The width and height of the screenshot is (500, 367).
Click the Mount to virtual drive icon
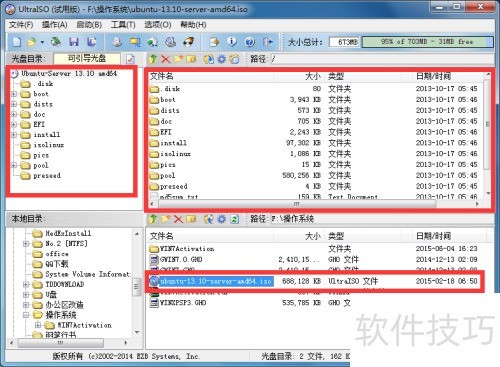click(x=170, y=42)
